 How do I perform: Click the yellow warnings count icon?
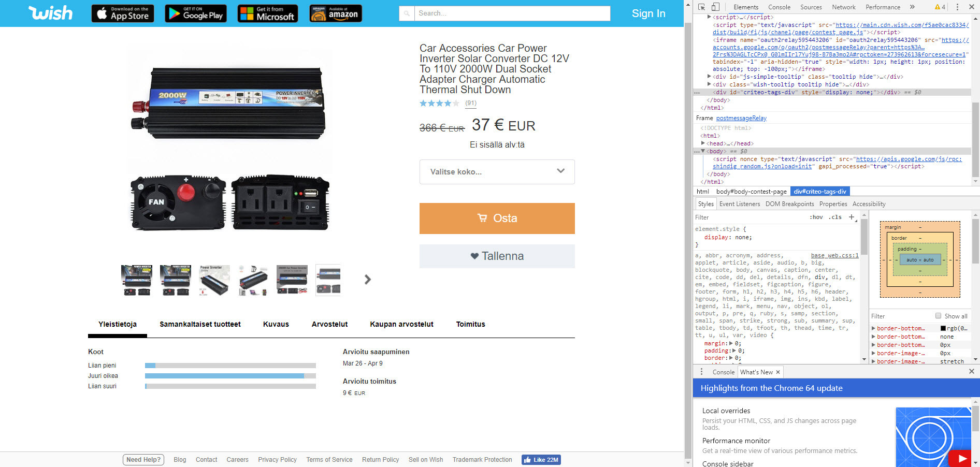(940, 7)
